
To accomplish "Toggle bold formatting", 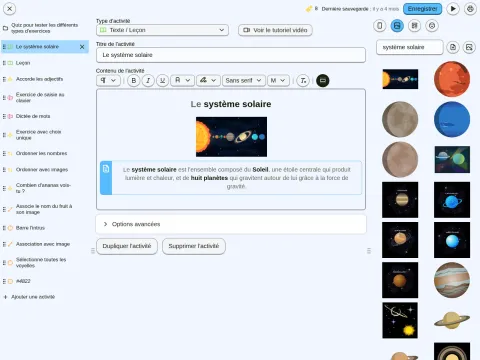I will pyautogui.click(x=134, y=80).
